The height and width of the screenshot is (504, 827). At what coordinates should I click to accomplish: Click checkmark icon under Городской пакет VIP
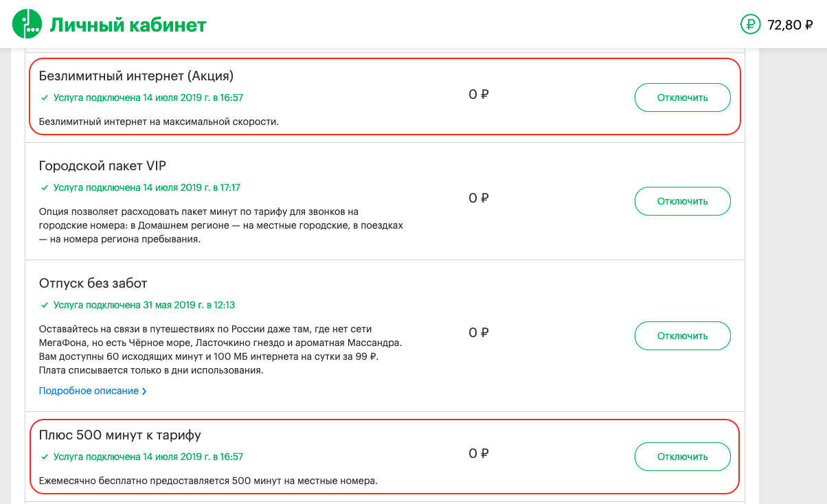(45, 187)
